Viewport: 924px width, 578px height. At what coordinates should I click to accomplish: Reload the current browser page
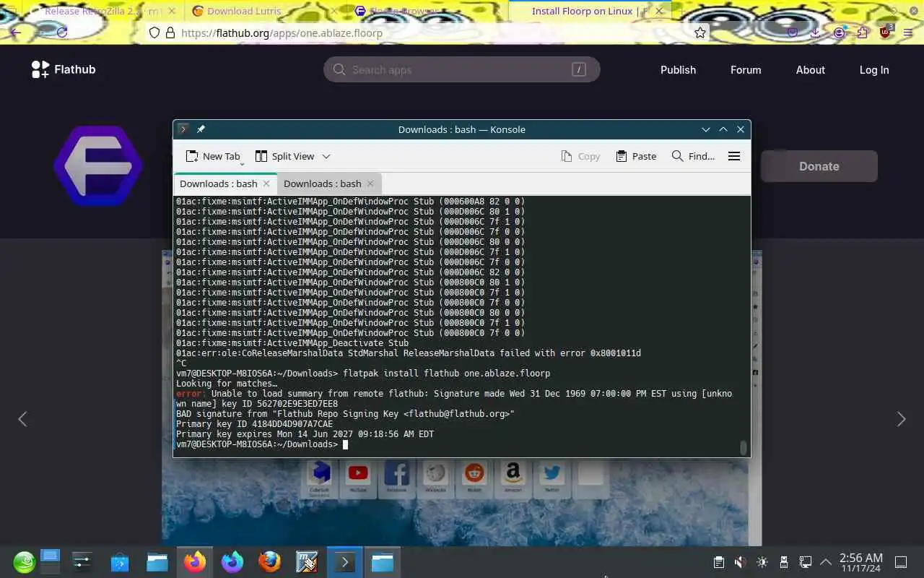click(x=62, y=33)
